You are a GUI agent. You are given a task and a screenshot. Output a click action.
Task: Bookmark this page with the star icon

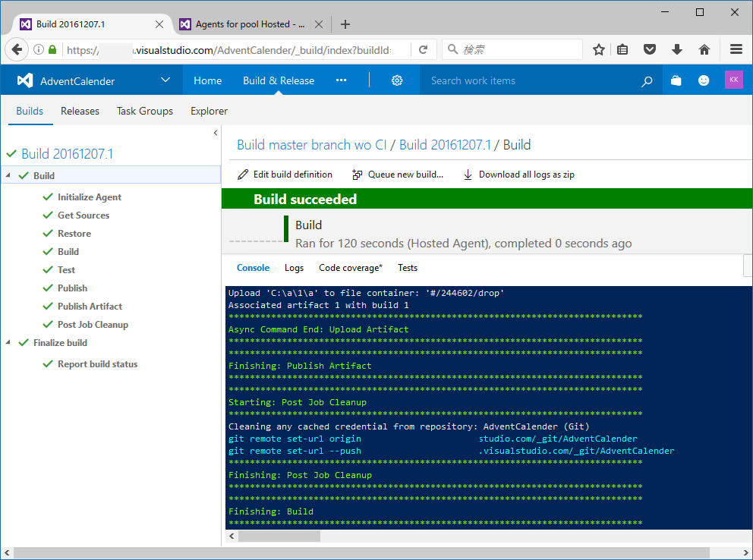coord(598,49)
